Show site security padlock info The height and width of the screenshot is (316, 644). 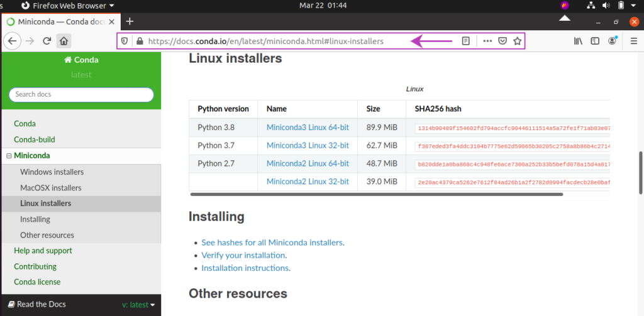[140, 41]
